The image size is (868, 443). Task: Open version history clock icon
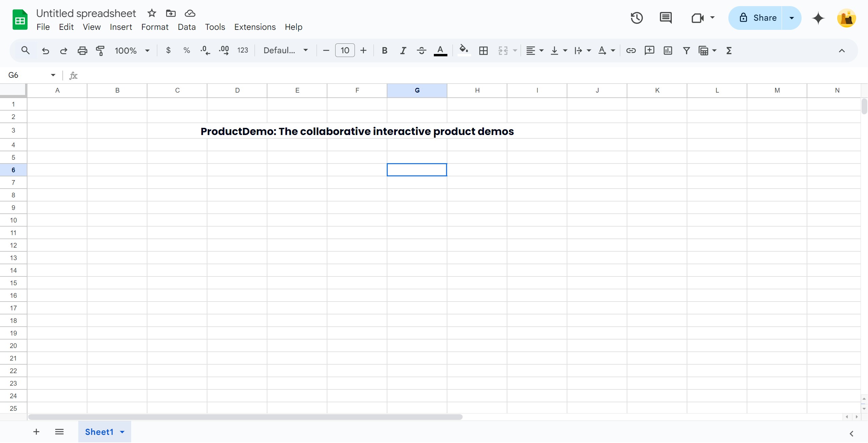pos(637,18)
